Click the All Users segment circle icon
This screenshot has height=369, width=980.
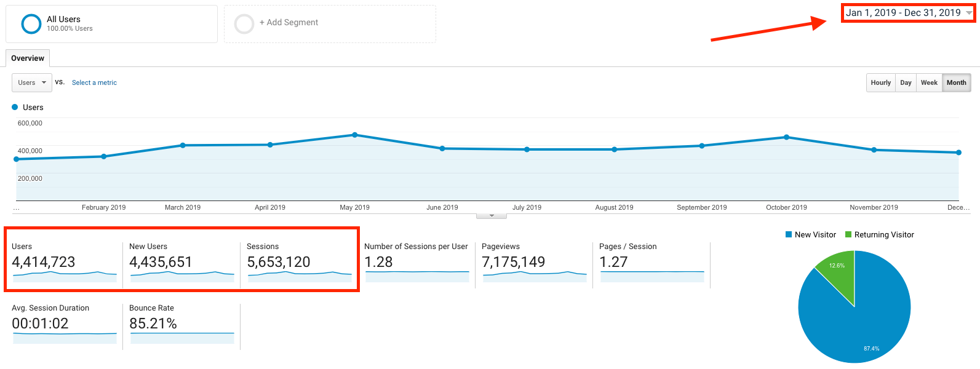click(x=31, y=24)
